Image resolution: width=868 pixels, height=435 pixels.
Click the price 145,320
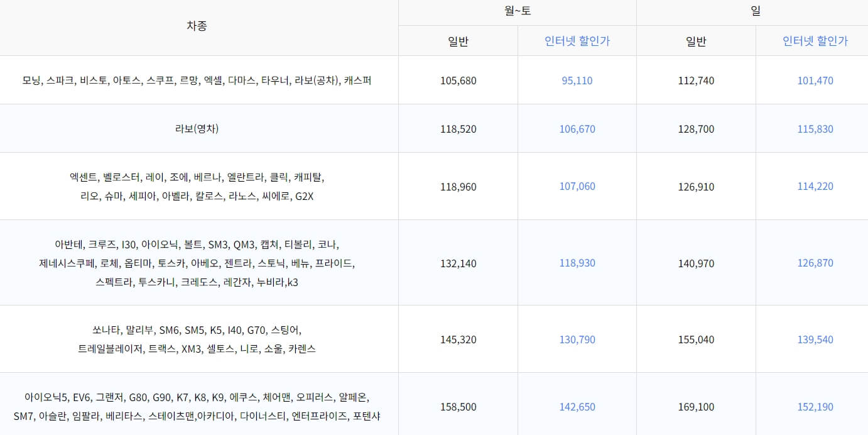click(x=458, y=339)
